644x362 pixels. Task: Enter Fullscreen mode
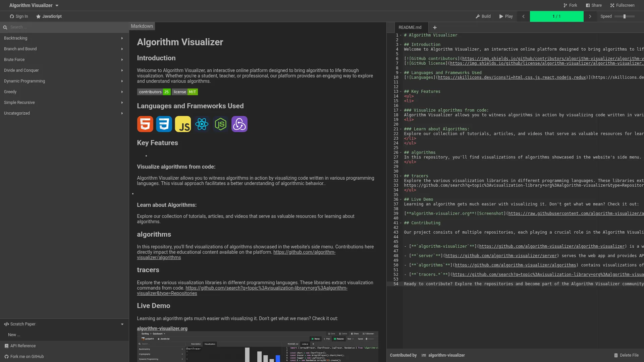click(623, 5)
